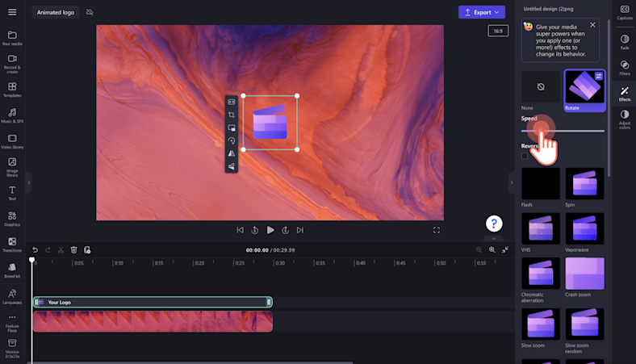The height and width of the screenshot is (364, 636).
Task: Fit timeline to screen icon
Action: pyautogui.click(x=505, y=250)
